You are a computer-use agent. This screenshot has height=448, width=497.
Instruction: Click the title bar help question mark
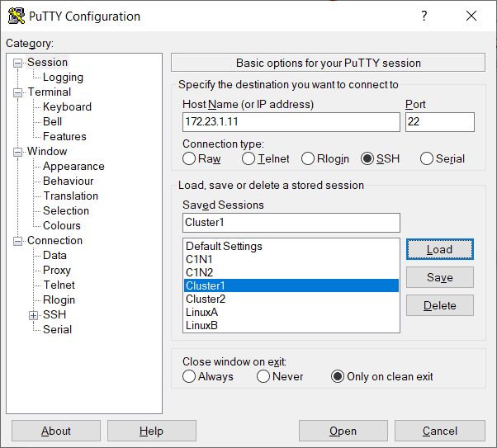[424, 17]
